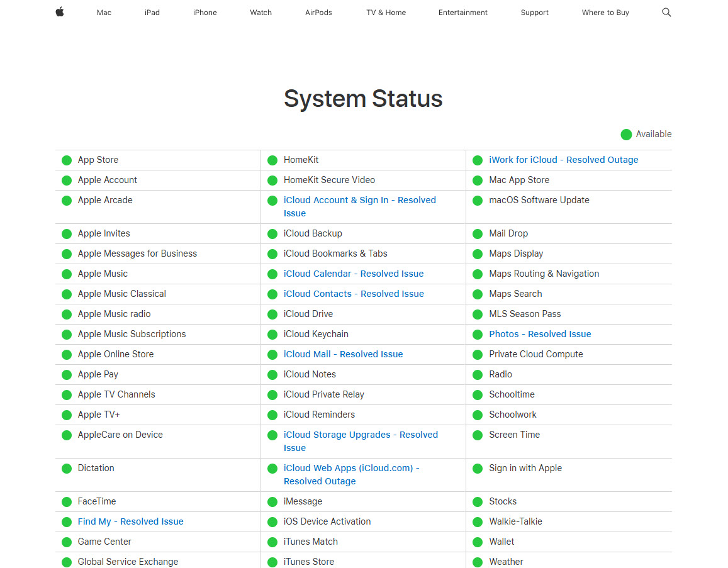Image resolution: width=728 pixels, height=568 pixels.
Task: Click the green status dot for App Store
Action: [x=67, y=160]
